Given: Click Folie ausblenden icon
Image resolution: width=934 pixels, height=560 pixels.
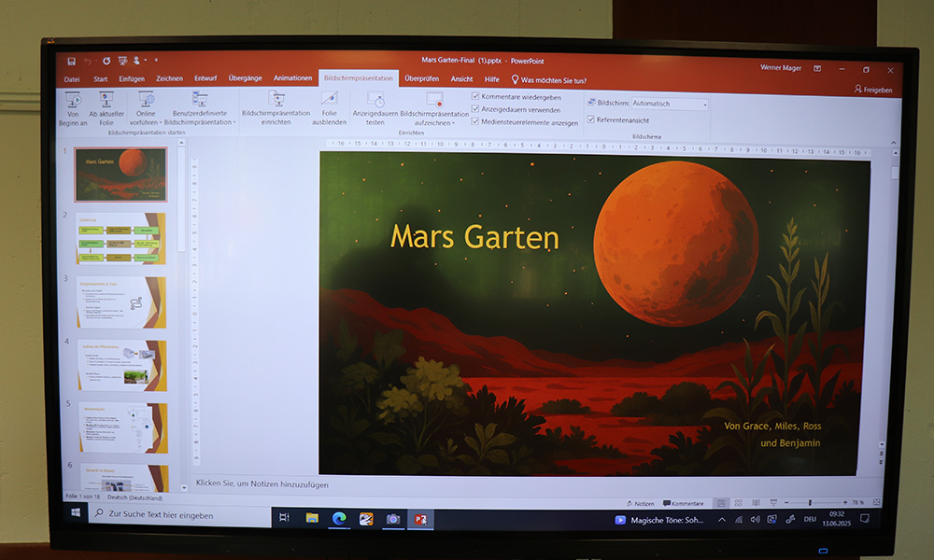Looking at the screenshot, I should tap(329, 99).
